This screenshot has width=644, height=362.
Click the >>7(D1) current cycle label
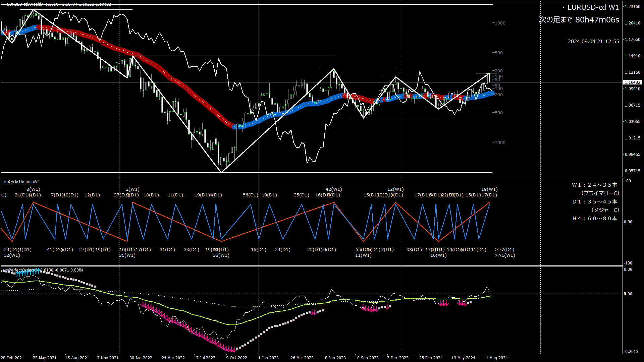(x=504, y=250)
